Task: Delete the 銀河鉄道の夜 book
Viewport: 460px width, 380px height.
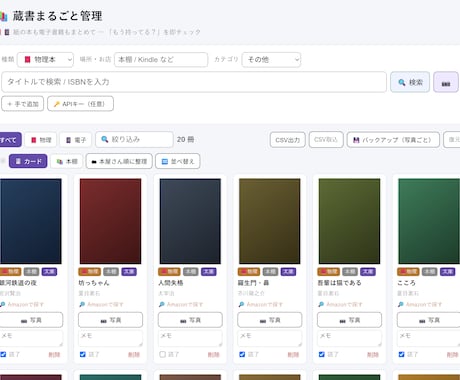Action: 54,355
